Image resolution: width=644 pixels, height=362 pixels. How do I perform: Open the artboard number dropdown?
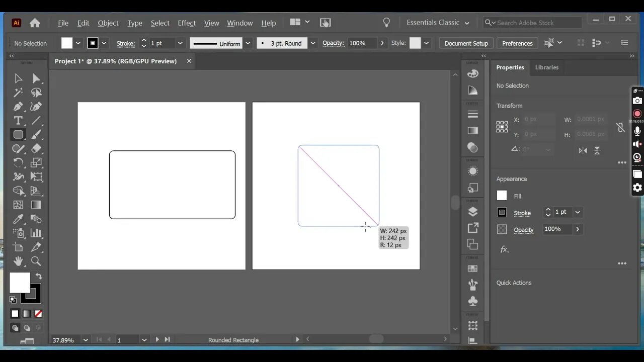click(144, 340)
